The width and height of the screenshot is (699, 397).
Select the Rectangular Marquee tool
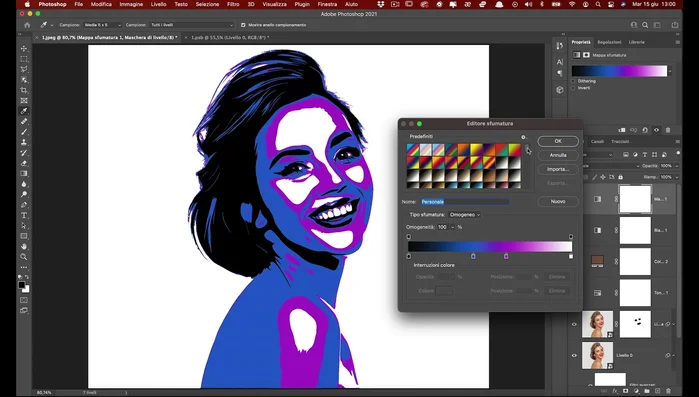[24, 59]
